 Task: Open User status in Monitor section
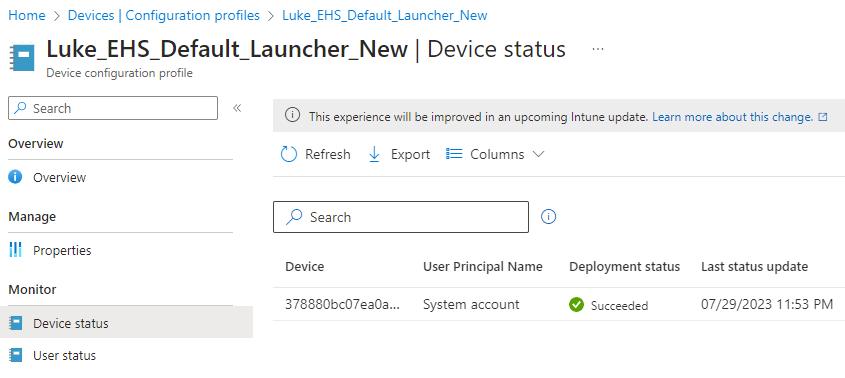[x=65, y=355]
